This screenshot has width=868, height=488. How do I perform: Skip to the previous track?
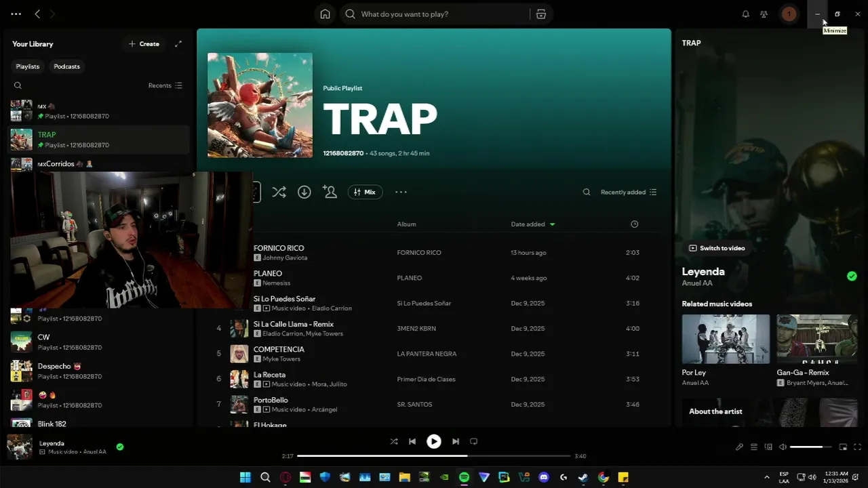point(412,441)
